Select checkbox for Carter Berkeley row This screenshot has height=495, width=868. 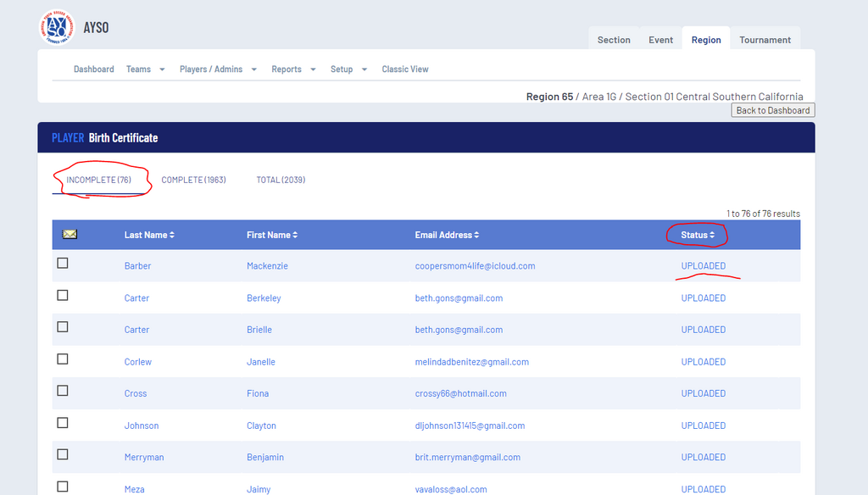[x=63, y=296]
